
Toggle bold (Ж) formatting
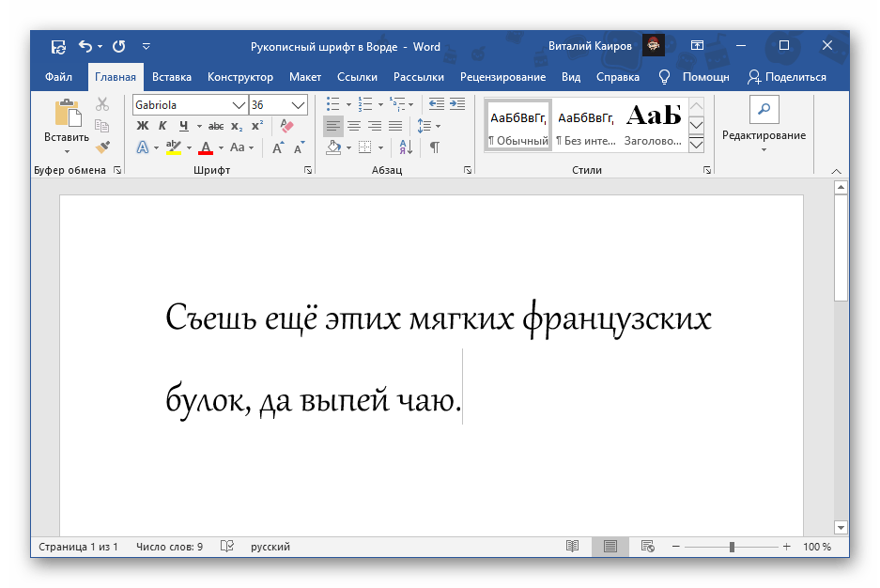[x=143, y=126]
